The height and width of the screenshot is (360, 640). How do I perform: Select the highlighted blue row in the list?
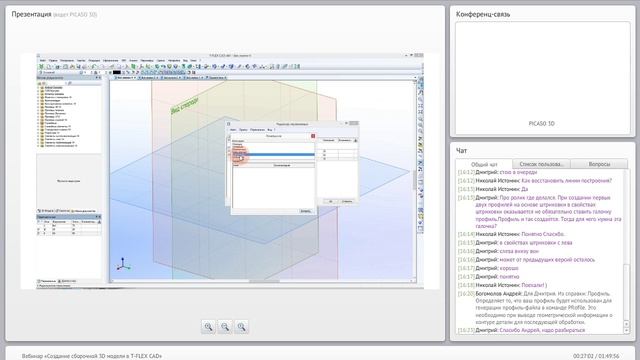coord(273,154)
